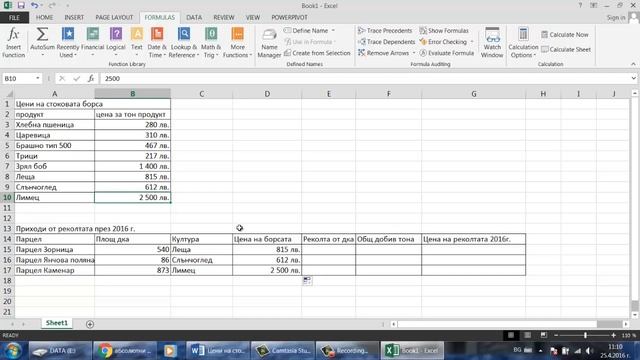Click zoom in plus button

(613, 335)
